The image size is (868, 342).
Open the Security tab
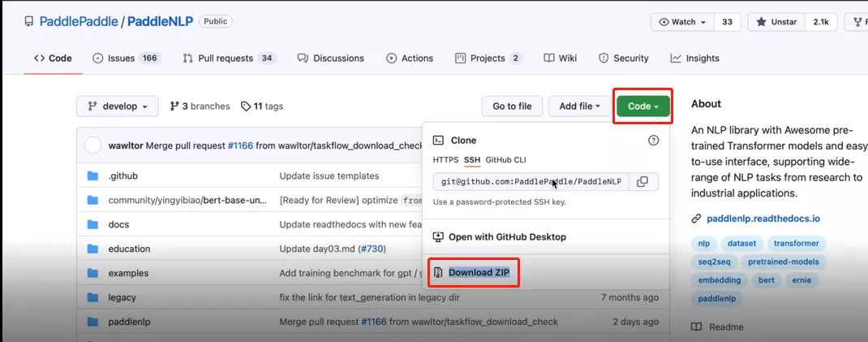tap(623, 58)
